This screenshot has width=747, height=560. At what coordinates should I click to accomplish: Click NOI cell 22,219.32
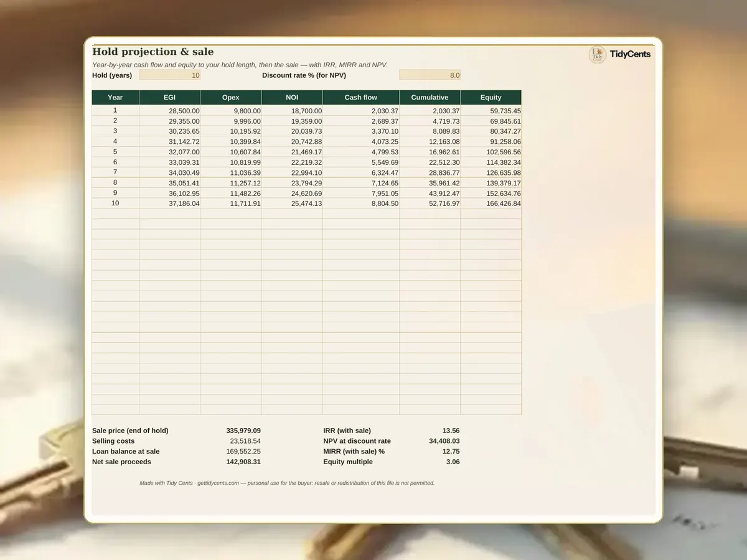pos(292,162)
